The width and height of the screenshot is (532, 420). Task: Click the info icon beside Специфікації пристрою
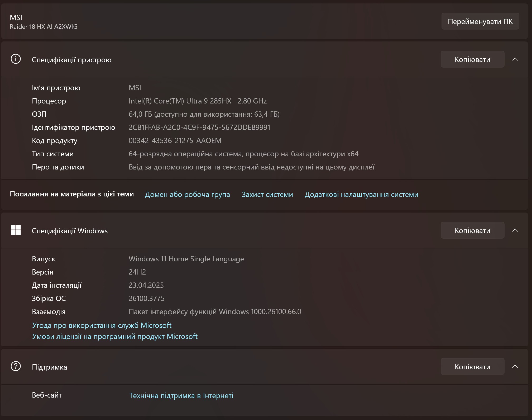point(16,59)
